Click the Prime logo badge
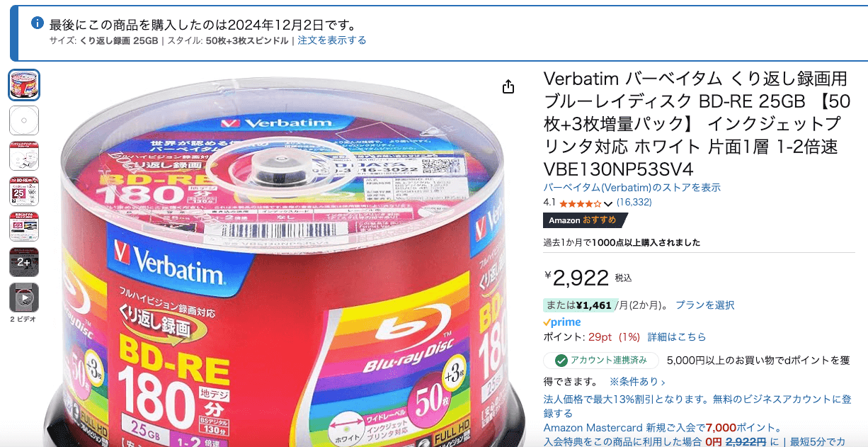The width and height of the screenshot is (868, 447). (561, 322)
